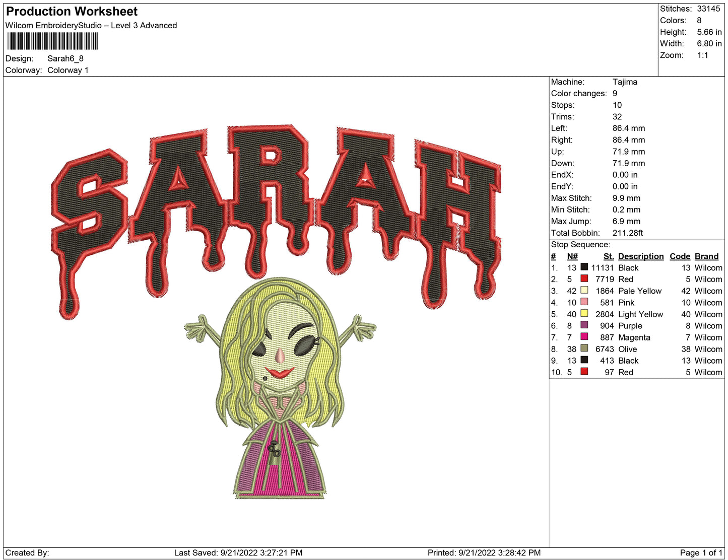Click the "Stop Sequence:" heading
This screenshot has height=560, width=728.
click(x=581, y=245)
